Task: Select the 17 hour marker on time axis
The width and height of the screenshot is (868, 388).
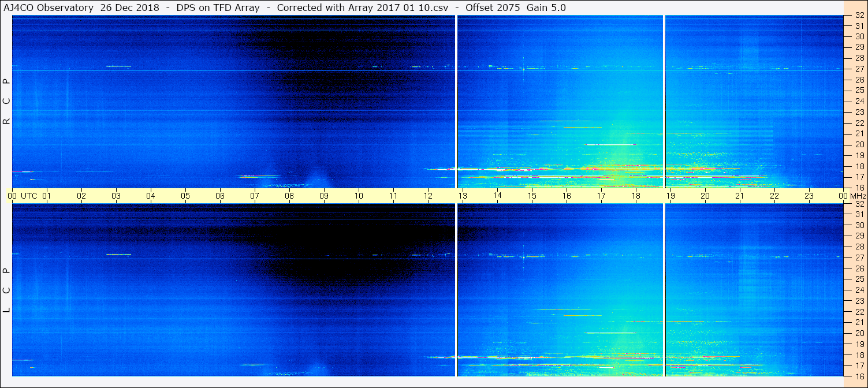Action: click(601, 196)
